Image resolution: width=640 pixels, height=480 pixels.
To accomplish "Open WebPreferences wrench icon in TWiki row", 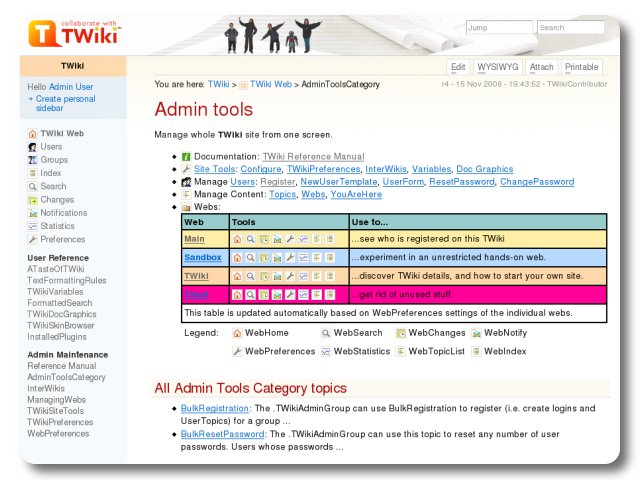I will pos(289,276).
